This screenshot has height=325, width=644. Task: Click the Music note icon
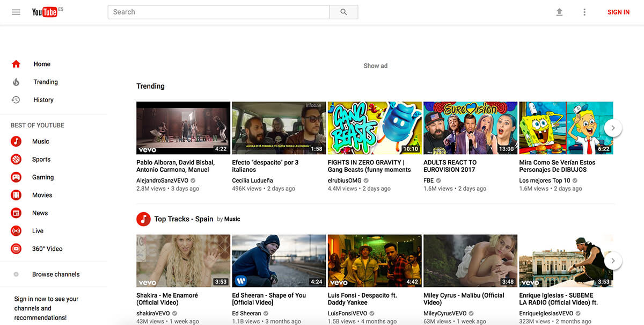[16, 141]
